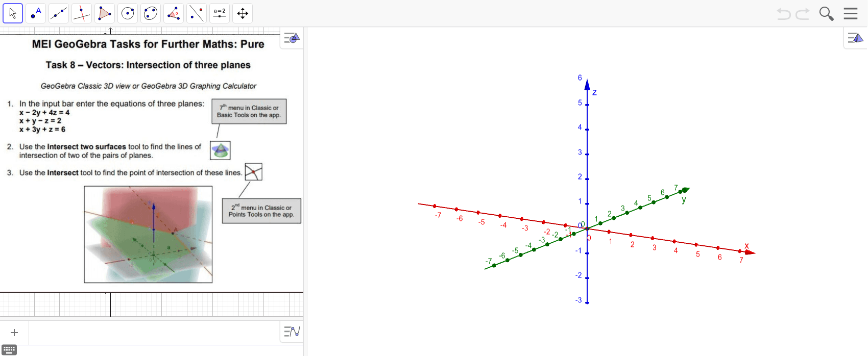Click the bold 'Intersect two surfaces' text
This screenshot has height=357, width=868.
coord(87,147)
